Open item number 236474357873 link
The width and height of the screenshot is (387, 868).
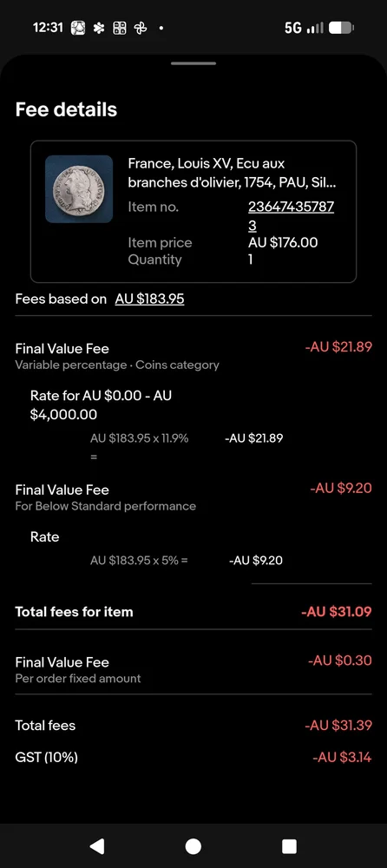[x=292, y=216]
